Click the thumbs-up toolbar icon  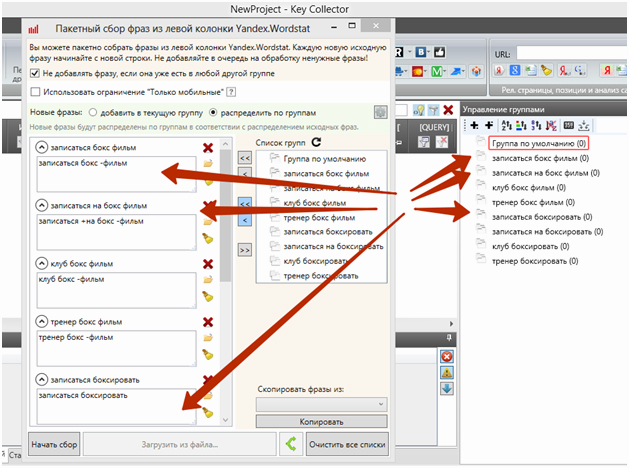pos(440,52)
